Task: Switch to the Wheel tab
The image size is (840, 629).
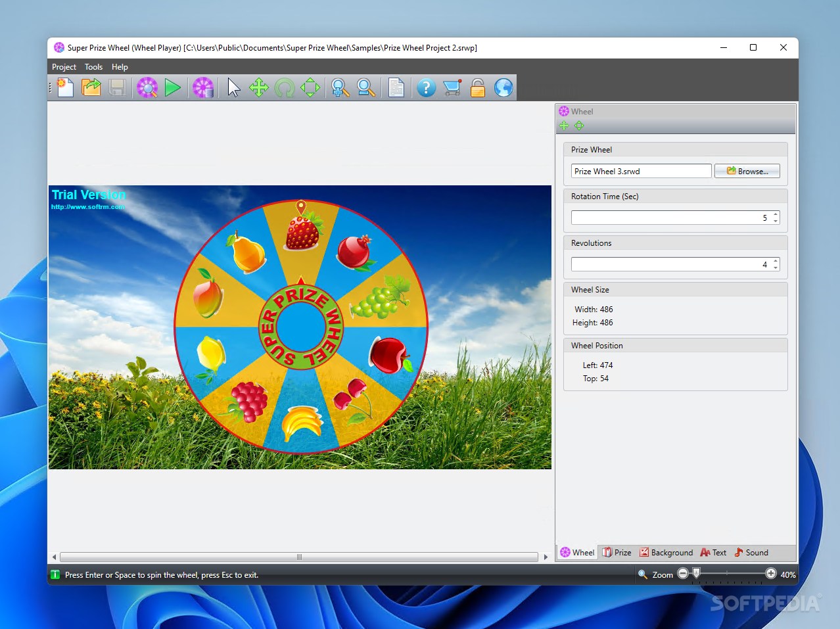Action: 577,553
